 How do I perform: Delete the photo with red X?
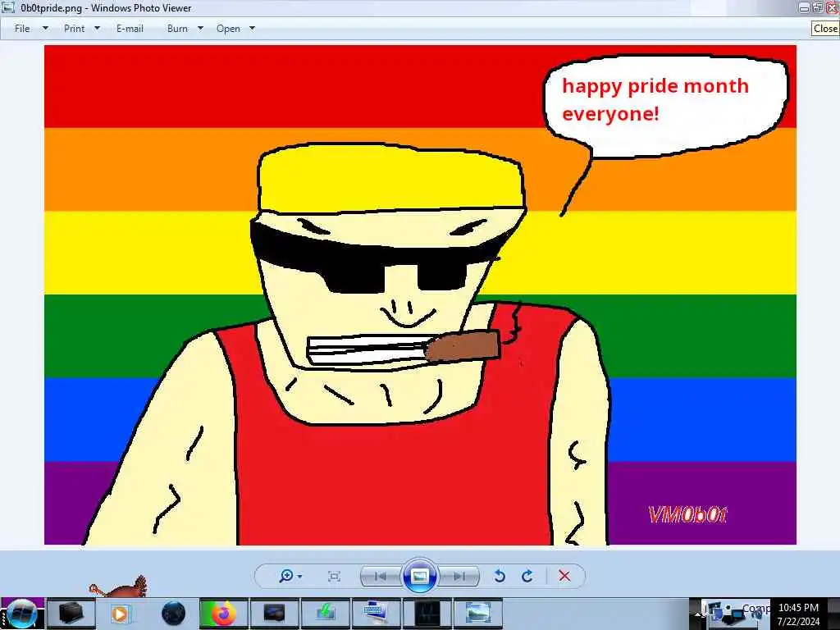tap(564, 576)
